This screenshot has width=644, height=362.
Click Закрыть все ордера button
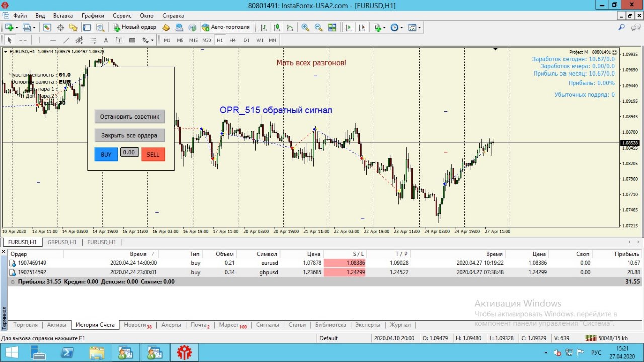130,135
